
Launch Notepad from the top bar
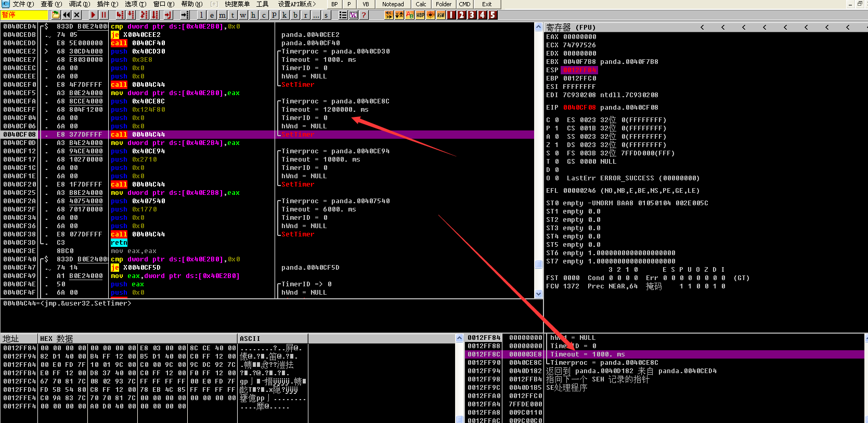point(393,4)
